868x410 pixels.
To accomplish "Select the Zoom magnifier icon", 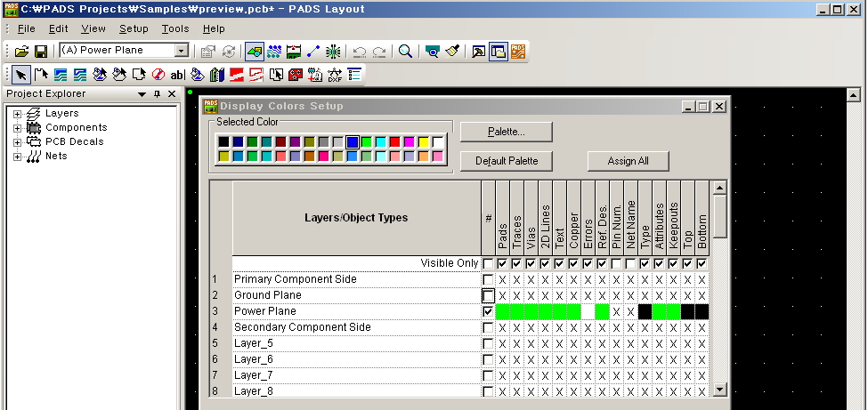I will [x=406, y=52].
